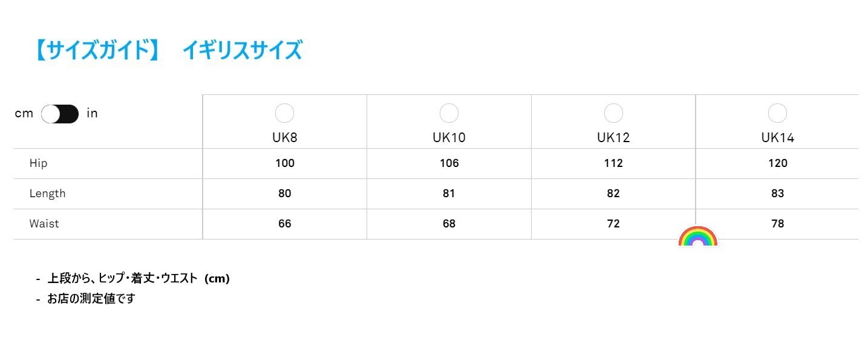Image resolution: width=868 pixels, height=349 pixels.
Task: Click the rainbow icon below the table
Action: coord(698,236)
